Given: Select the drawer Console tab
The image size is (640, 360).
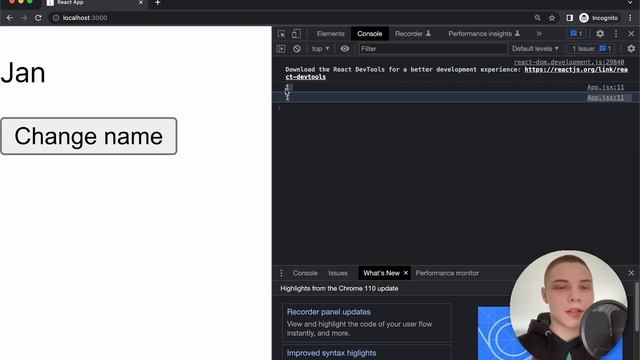Looking at the screenshot, I should tap(305, 273).
